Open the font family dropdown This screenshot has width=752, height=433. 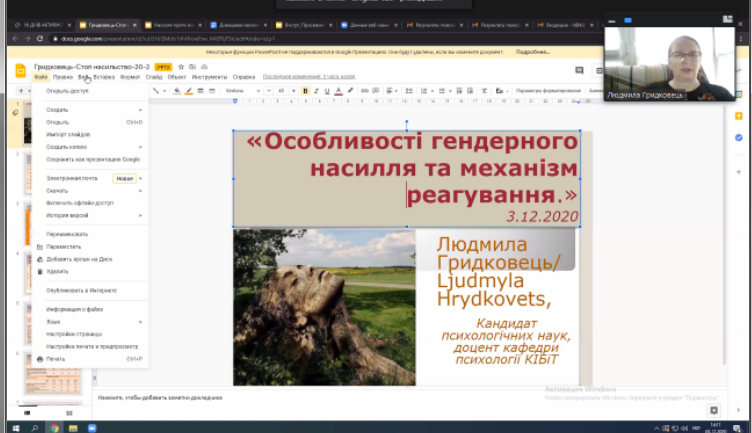click(x=243, y=91)
